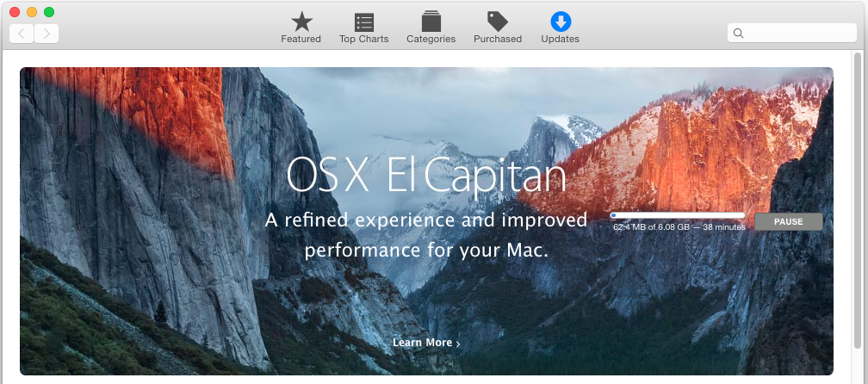The height and width of the screenshot is (384, 868).
Task: Click the OS X El Capitan banner title
Action: coord(426,174)
